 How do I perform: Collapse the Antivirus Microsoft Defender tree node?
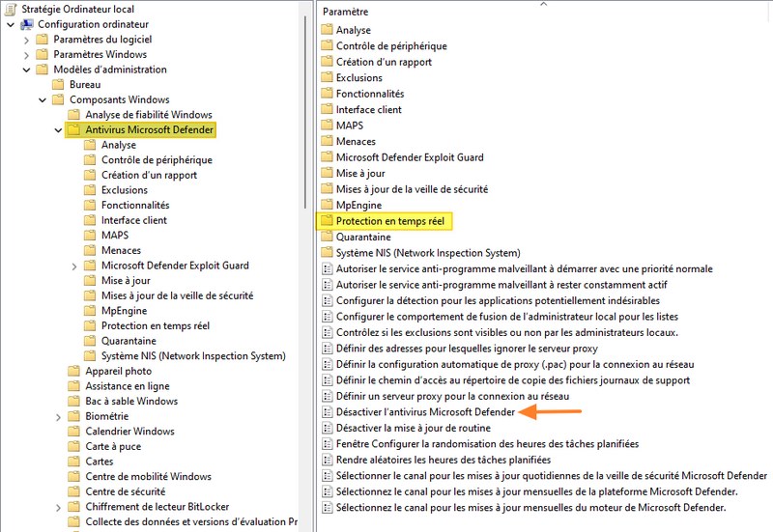tap(59, 129)
